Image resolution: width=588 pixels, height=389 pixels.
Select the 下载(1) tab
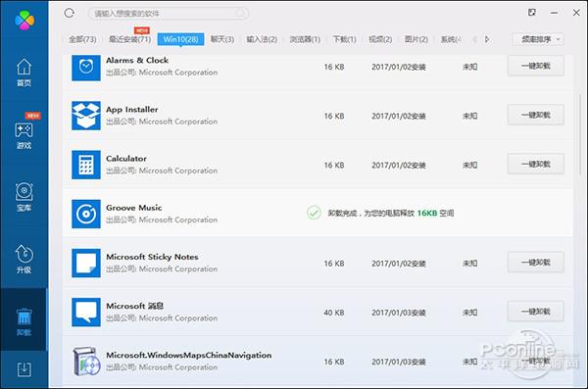click(x=345, y=39)
